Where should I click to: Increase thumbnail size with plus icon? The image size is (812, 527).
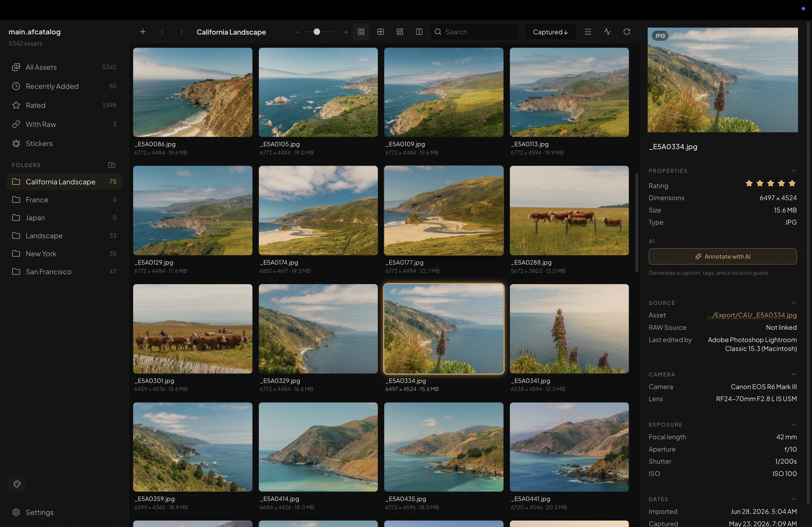pyautogui.click(x=346, y=32)
